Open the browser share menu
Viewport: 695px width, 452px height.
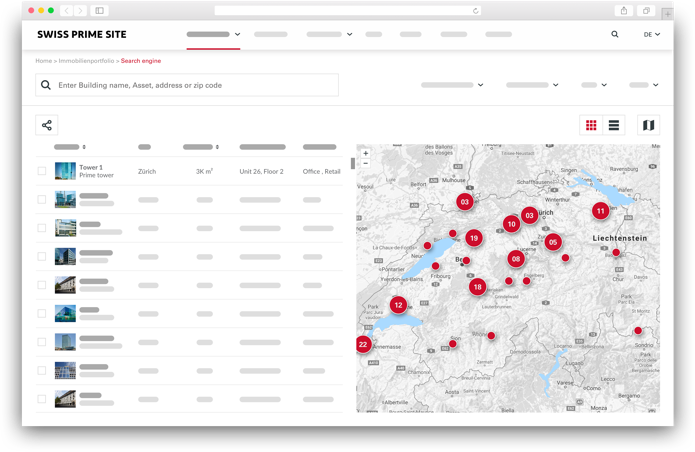[x=624, y=11]
